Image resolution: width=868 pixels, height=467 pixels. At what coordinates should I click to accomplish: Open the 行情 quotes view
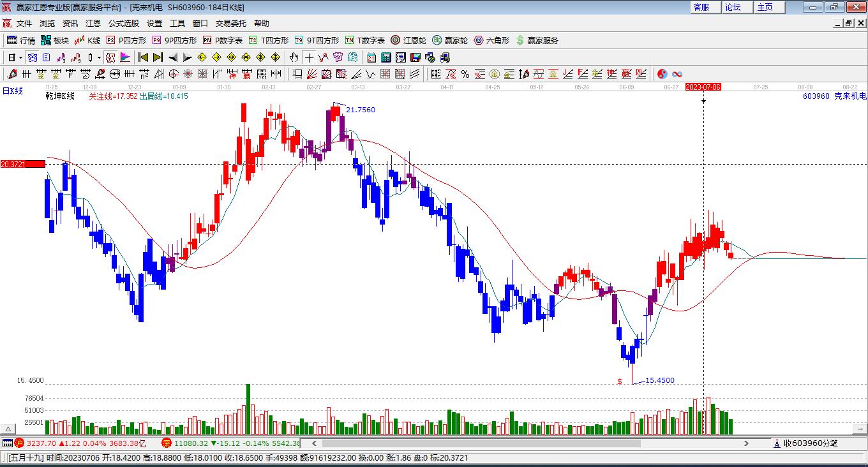click(x=20, y=40)
